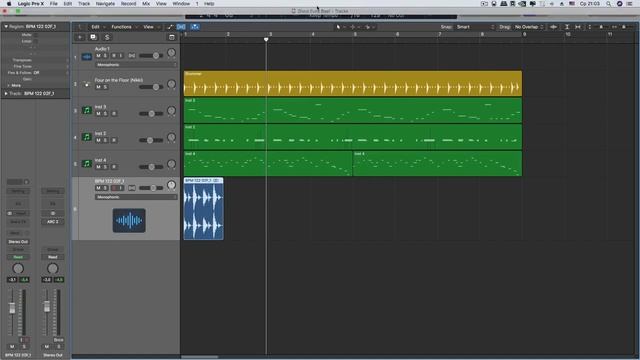The width and height of the screenshot is (640, 360).
Task: Mute the BPM 122 02F_1 track
Action: tap(98, 188)
